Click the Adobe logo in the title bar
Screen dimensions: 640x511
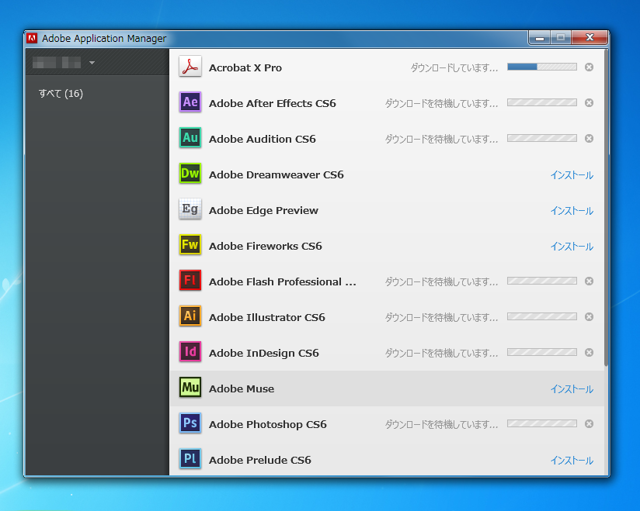tap(32, 38)
